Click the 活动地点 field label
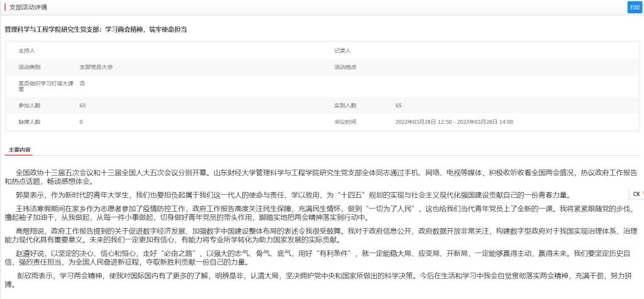 pos(345,66)
